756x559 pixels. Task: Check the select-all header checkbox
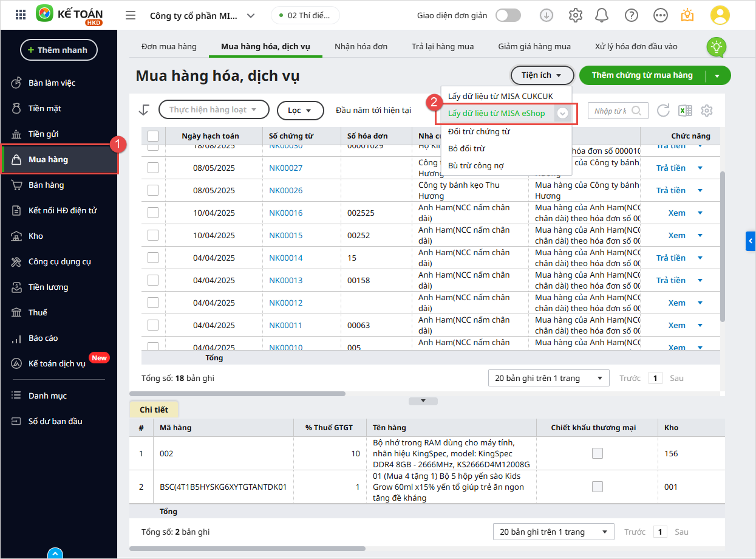point(153,136)
